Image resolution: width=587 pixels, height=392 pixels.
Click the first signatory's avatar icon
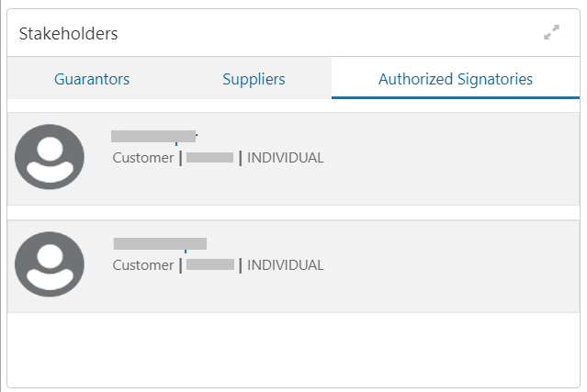point(50,157)
